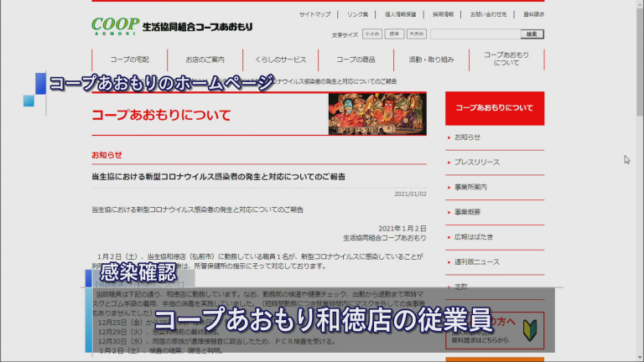Click the red コープあおもりについて sidebar header
The height and width of the screenshot is (362, 644).
coord(495,108)
